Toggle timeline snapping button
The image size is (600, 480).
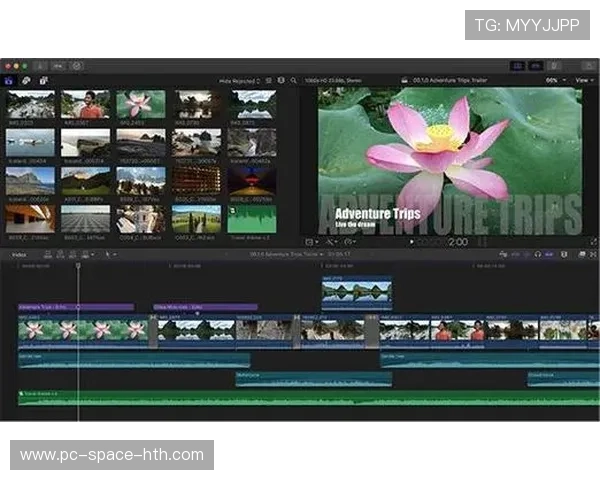click(x=549, y=255)
